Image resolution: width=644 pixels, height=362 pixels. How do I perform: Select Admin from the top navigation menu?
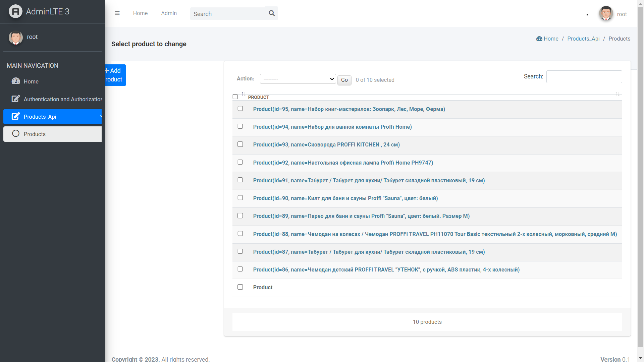(x=169, y=13)
